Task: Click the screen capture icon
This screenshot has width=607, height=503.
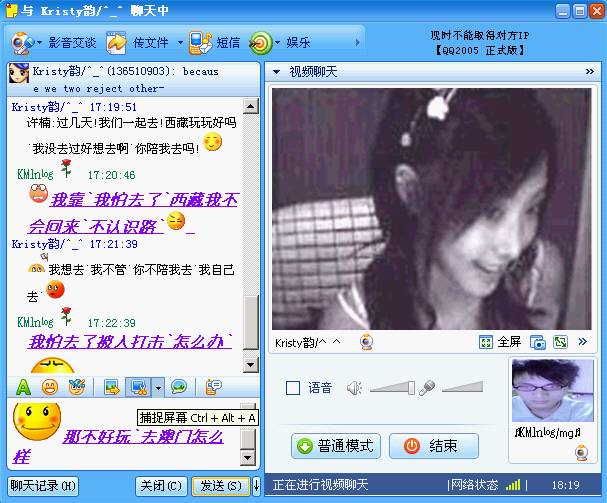Action: click(x=137, y=386)
